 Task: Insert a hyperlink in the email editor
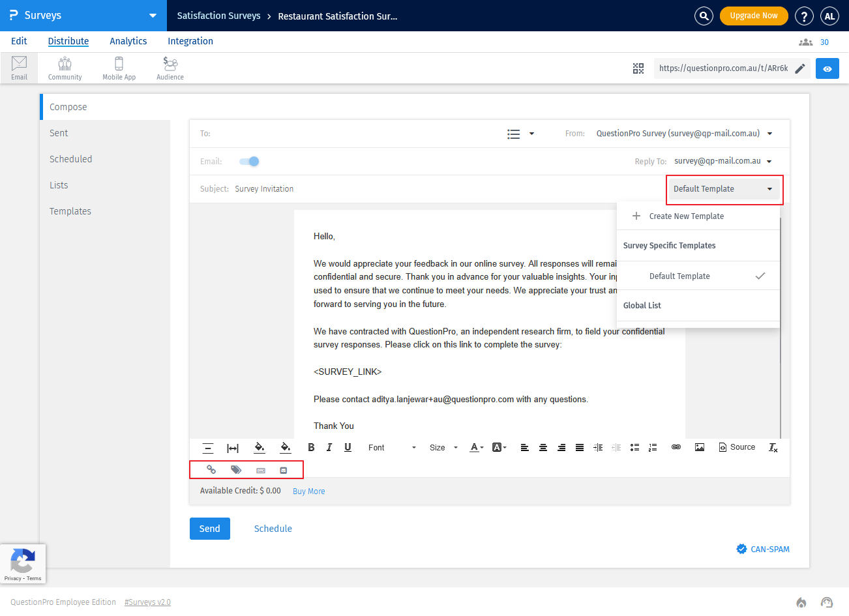click(676, 447)
